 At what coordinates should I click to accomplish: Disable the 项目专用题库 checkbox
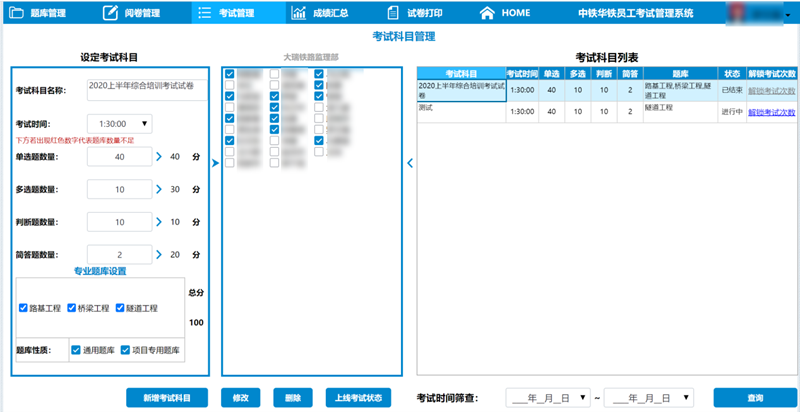(x=125, y=350)
